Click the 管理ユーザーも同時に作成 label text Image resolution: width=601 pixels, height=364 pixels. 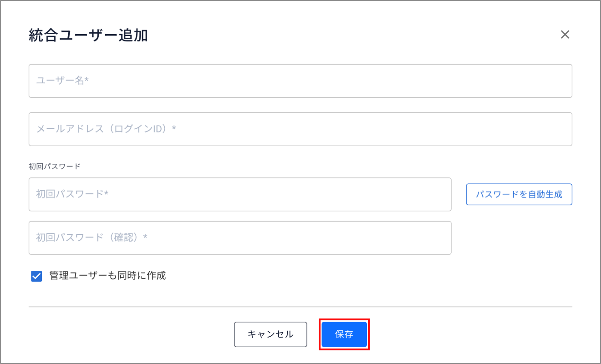[x=107, y=275]
